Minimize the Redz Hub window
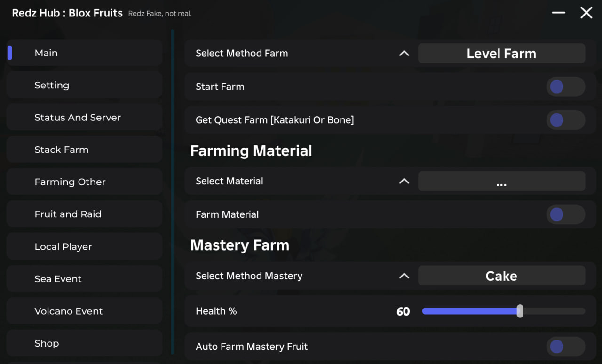 [558, 13]
